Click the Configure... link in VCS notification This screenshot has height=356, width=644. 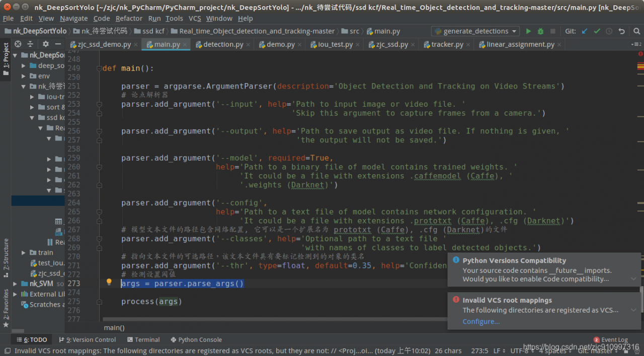click(481, 322)
